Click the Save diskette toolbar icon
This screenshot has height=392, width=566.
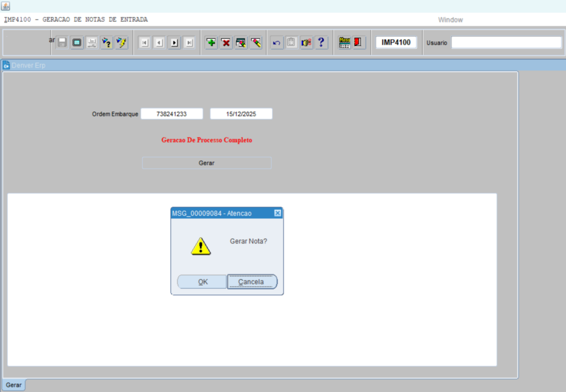click(62, 43)
